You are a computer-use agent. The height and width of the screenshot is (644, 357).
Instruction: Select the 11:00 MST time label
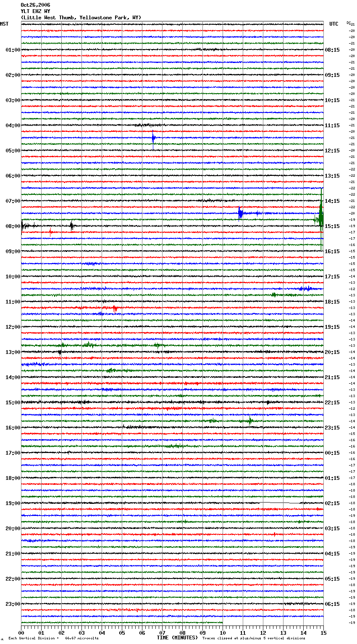pyautogui.click(x=13, y=302)
